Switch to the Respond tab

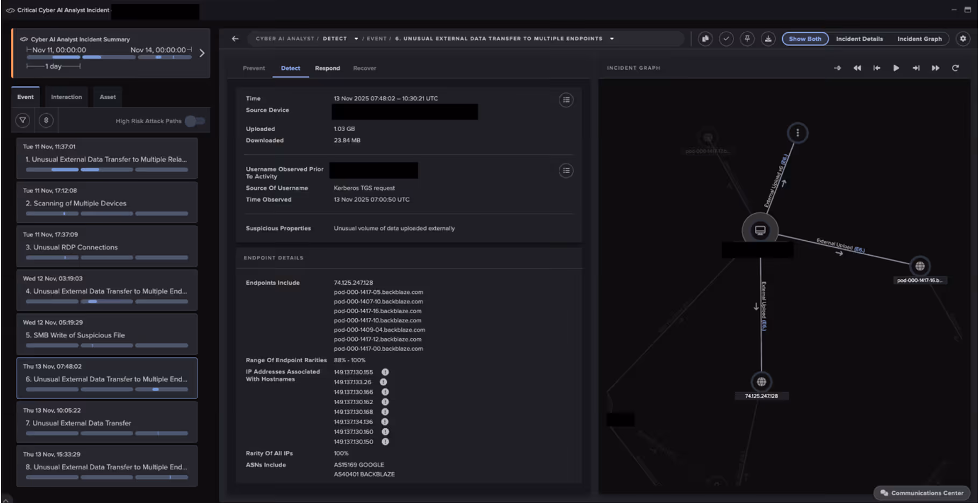[x=327, y=68]
